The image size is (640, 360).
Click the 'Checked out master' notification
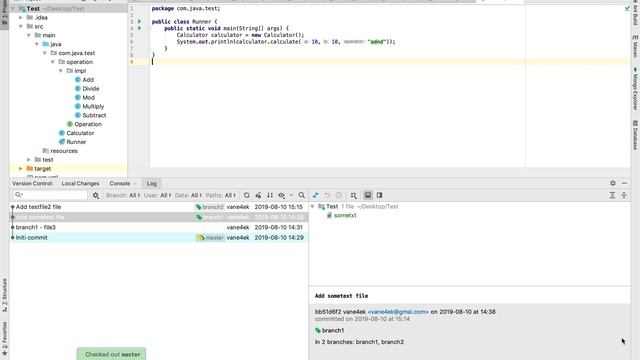(111, 354)
